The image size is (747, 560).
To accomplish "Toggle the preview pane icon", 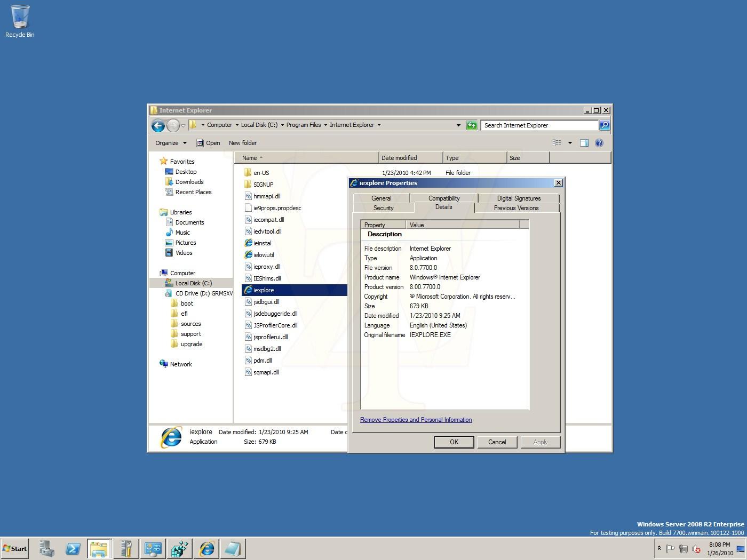I will 584,143.
